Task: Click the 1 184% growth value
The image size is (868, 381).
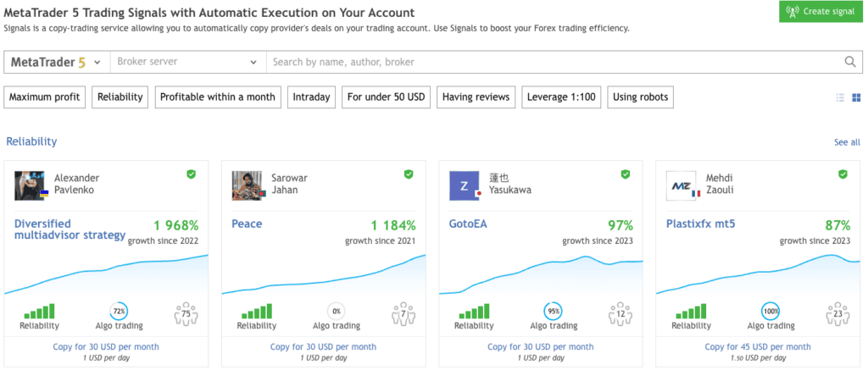Action: click(393, 225)
